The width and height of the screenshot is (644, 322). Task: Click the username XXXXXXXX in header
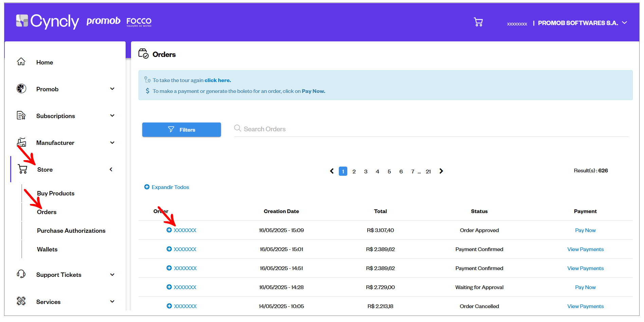517,24
